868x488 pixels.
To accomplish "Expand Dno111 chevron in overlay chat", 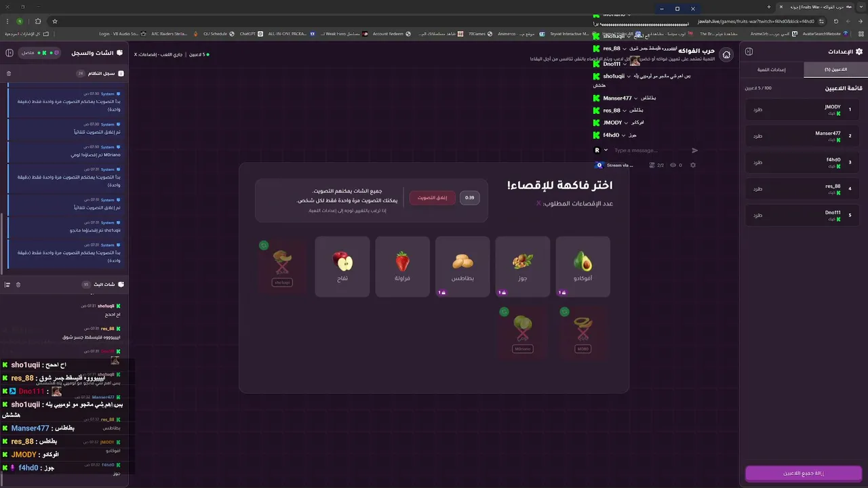I will [625, 64].
